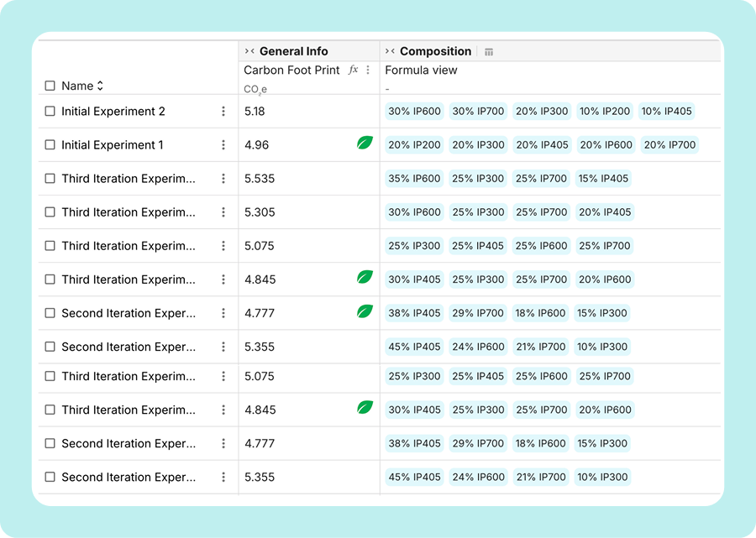Click 20% IP300 chip in Initial Experiment 1 row
Viewport: 756px width, 538px height.
click(x=478, y=145)
